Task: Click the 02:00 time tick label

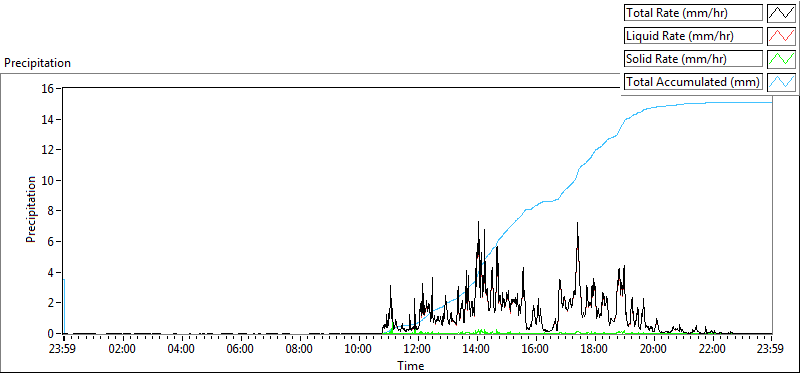Action: [x=123, y=350]
